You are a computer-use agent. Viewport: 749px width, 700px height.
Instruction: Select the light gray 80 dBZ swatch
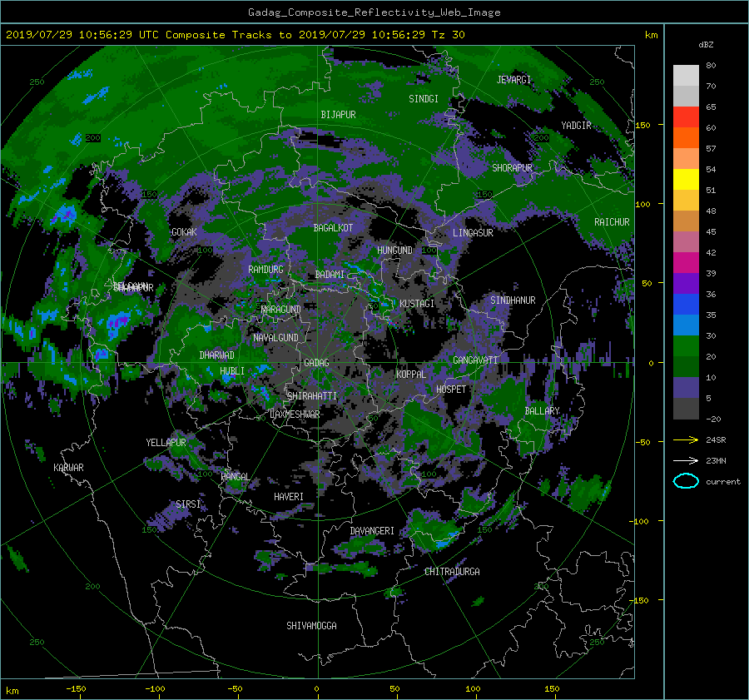point(686,75)
